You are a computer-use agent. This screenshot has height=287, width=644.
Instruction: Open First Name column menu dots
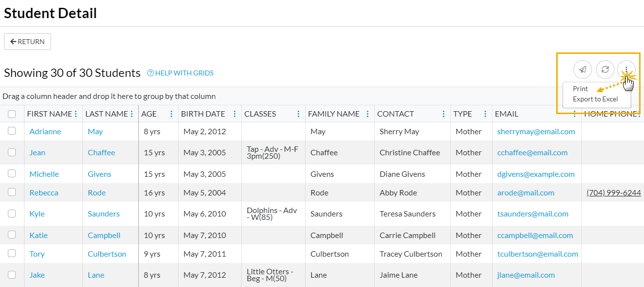tap(76, 114)
